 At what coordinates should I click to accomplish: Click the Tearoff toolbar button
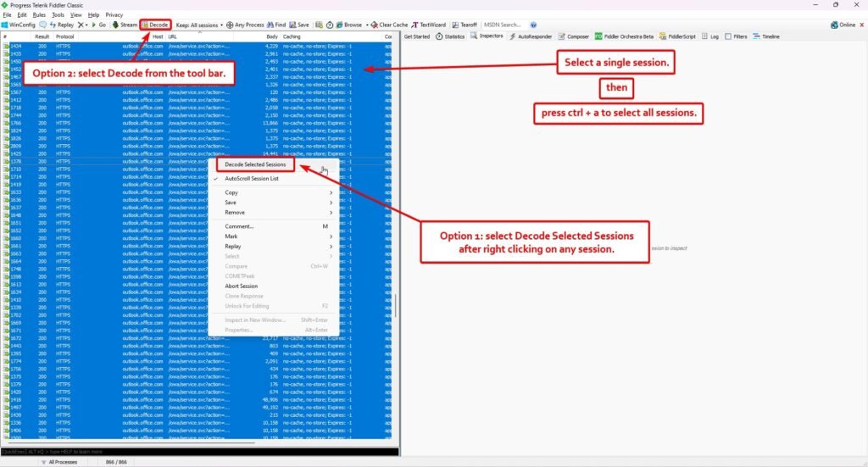click(x=465, y=25)
